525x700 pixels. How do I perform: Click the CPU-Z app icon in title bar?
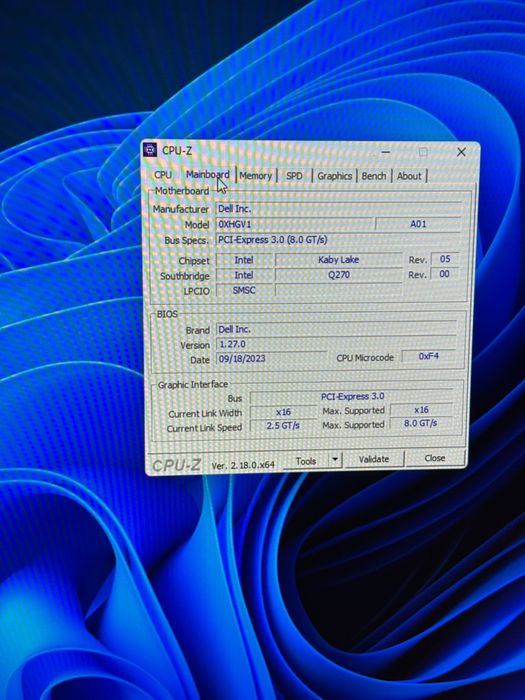(150, 150)
